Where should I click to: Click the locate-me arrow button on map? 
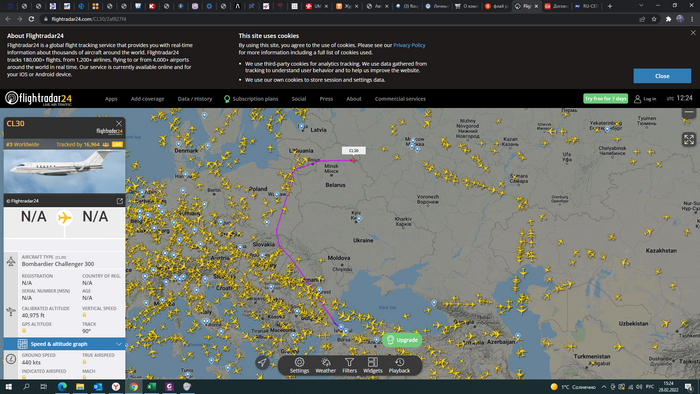coord(262,362)
